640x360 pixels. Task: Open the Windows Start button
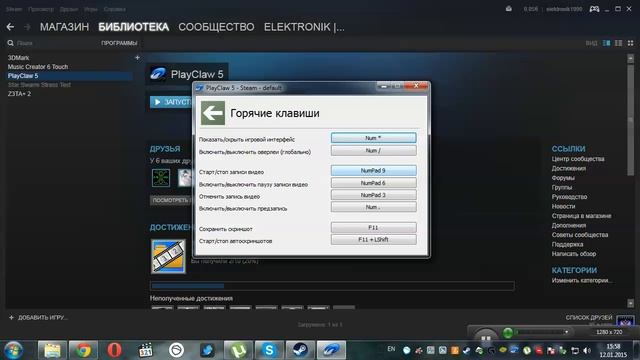click(14, 350)
